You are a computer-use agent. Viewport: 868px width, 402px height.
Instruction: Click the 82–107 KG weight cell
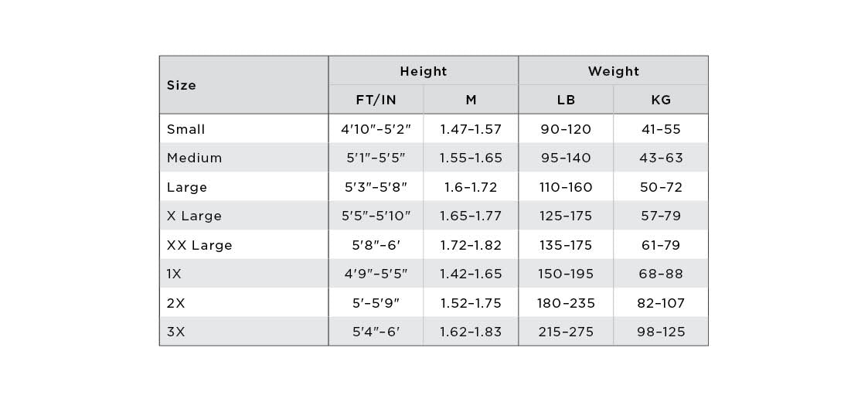coord(661,303)
